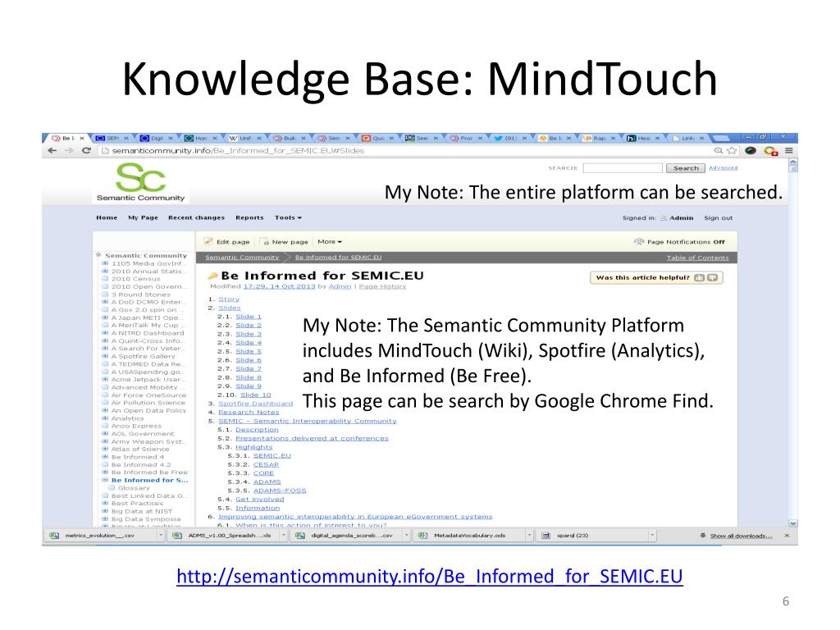The width and height of the screenshot is (840, 630).
Task: Close the downloads bar
Action: click(x=787, y=535)
